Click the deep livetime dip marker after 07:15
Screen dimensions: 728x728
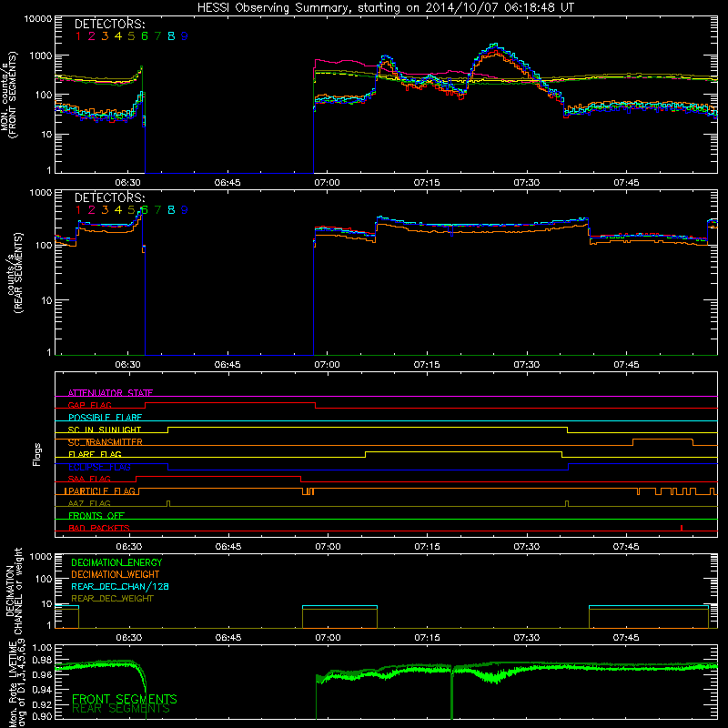pos(451,694)
